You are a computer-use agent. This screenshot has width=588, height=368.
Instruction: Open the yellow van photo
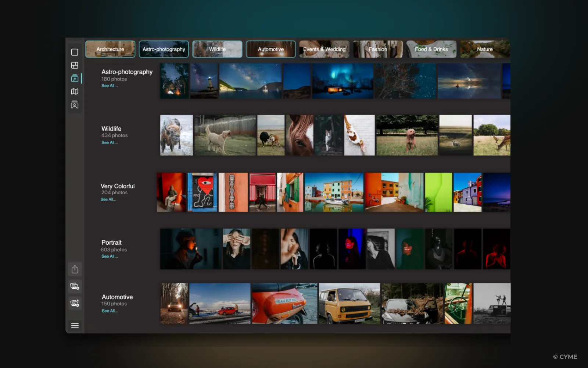click(x=349, y=303)
